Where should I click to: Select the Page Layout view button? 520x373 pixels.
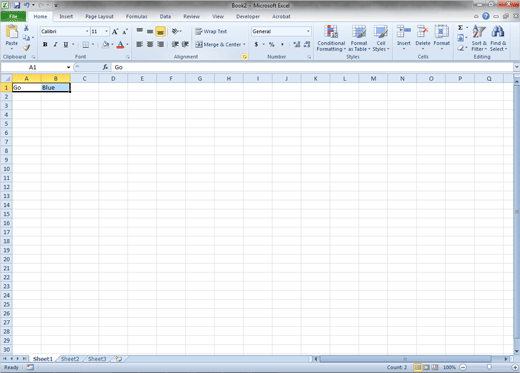pos(426,367)
